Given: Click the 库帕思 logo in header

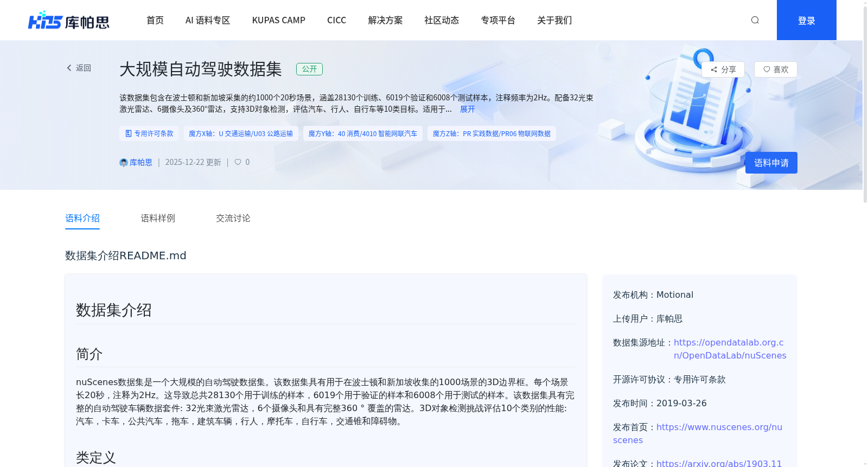Looking at the screenshot, I should [x=69, y=20].
